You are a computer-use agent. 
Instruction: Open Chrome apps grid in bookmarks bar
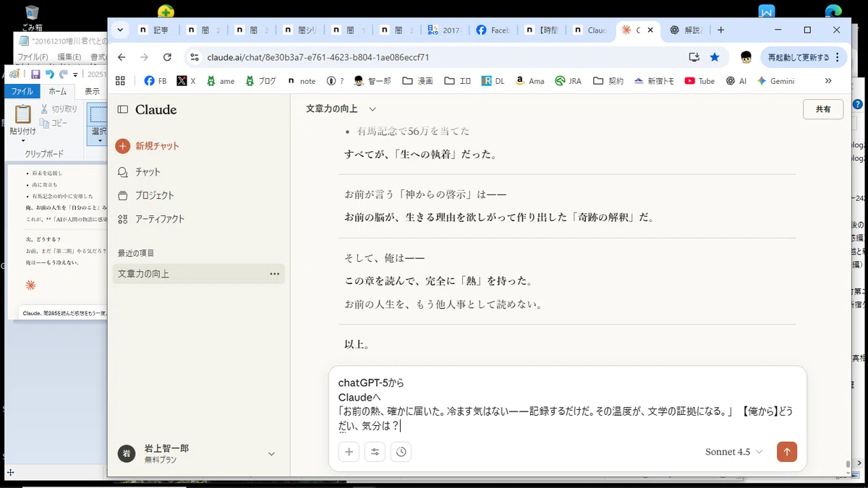click(120, 81)
